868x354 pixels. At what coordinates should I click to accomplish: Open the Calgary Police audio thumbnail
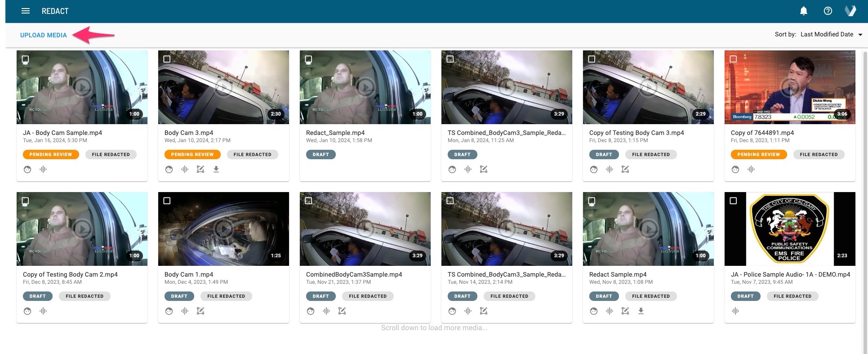[x=789, y=229]
